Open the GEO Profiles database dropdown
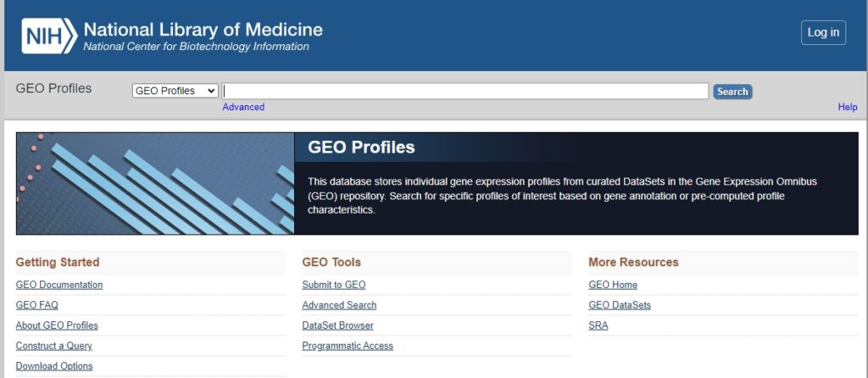This screenshot has width=868, height=378. [175, 91]
